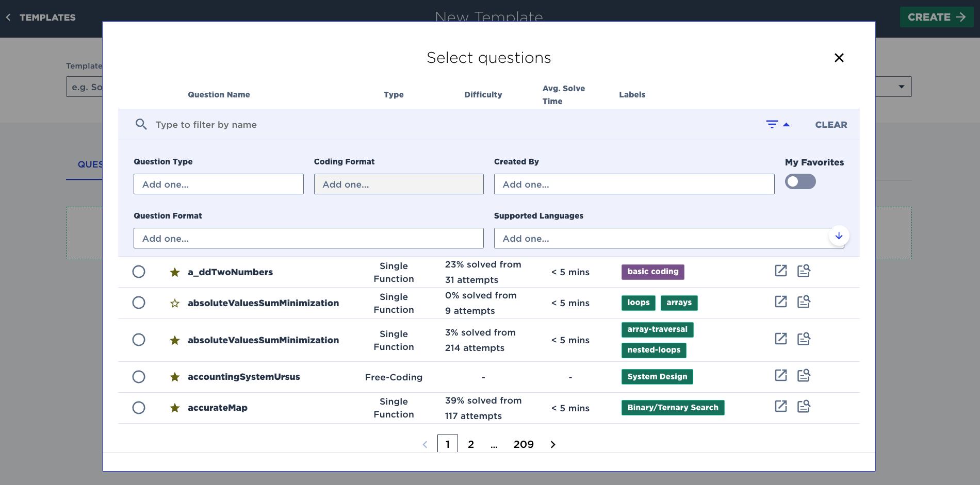Click the CLEAR filters button
The width and height of the screenshot is (980, 485).
click(x=830, y=125)
